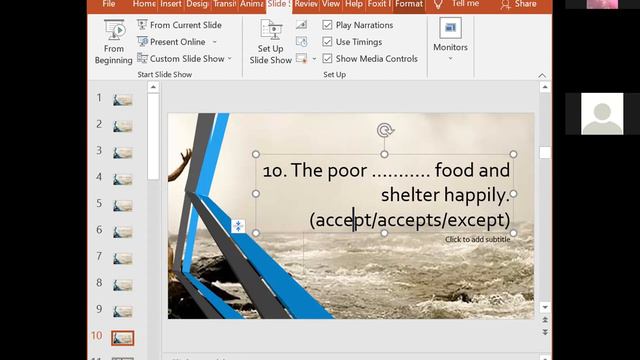Select slide 7 thumbnail
The height and width of the screenshot is (360, 640).
tap(123, 259)
